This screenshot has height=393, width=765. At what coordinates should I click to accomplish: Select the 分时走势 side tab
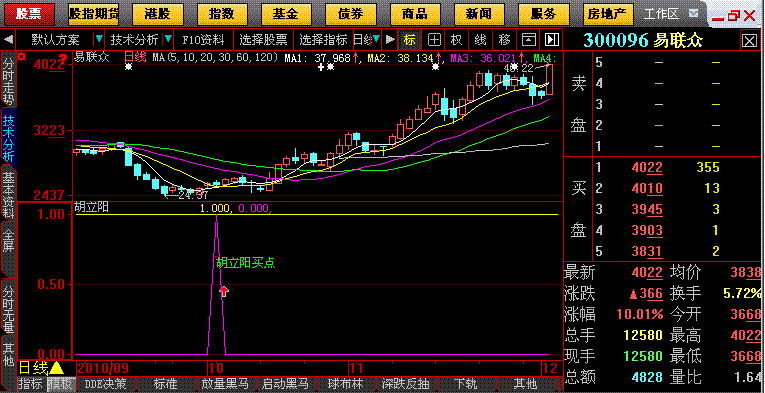pyautogui.click(x=9, y=81)
